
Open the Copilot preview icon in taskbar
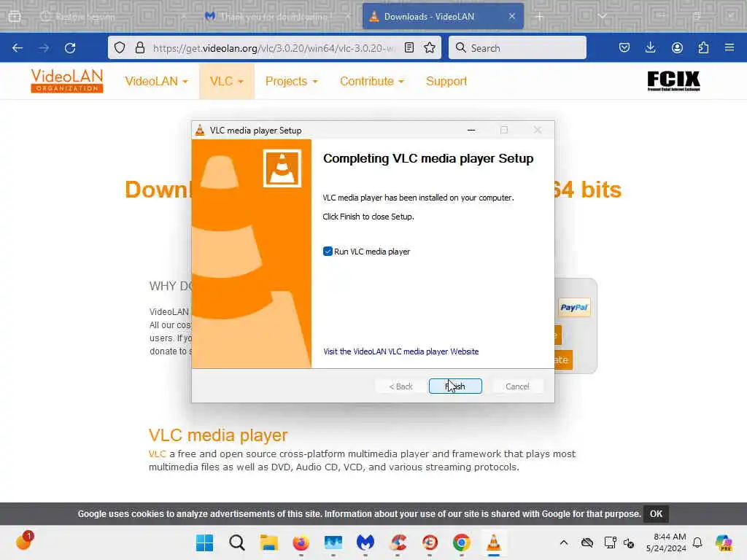click(x=724, y=542)
